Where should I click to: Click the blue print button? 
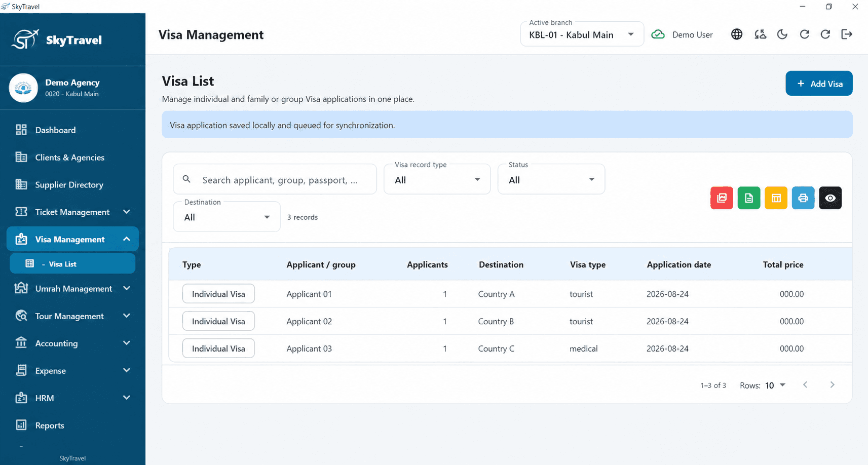(x=803, y=198)
